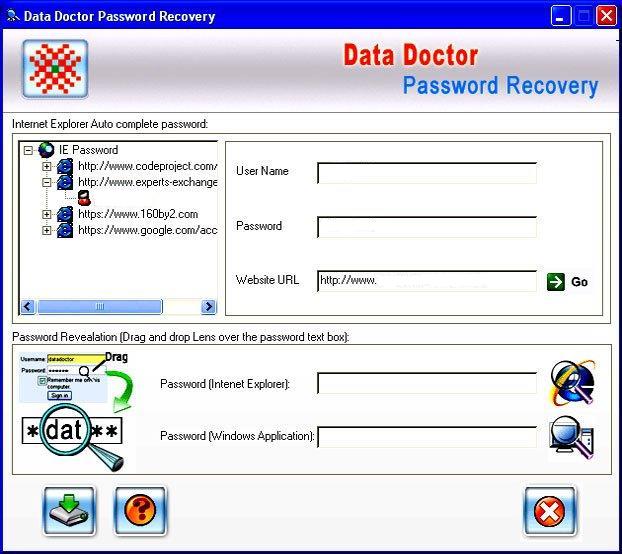Screen dimensions: 622x554
Task: Open help with the question mark button
Action: 140,511
